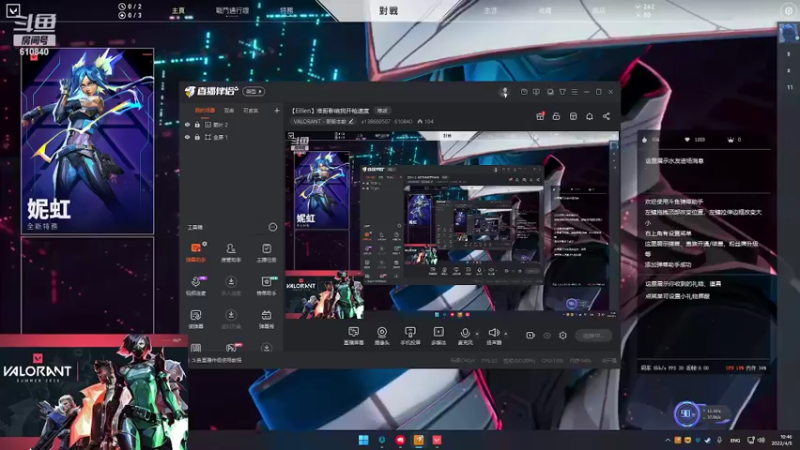Open Valorant settings gear at top right
Image resolution: width=800 pixels, height=450 pixels.
click(x=788, y=11)
